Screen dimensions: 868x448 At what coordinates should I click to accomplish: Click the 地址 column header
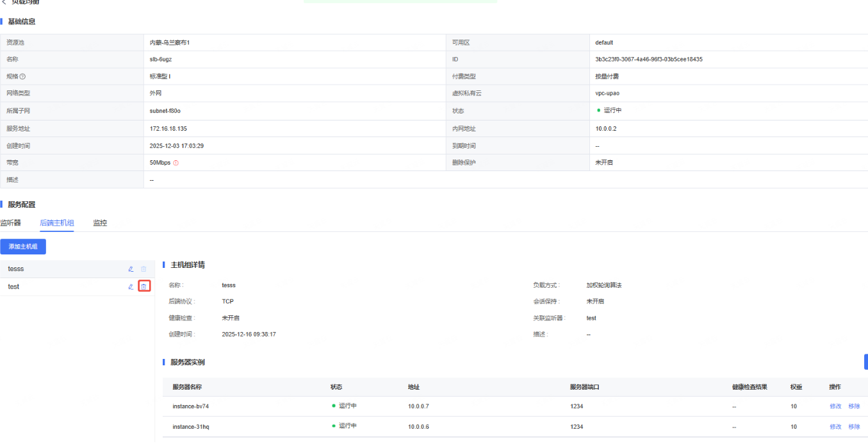414,387
